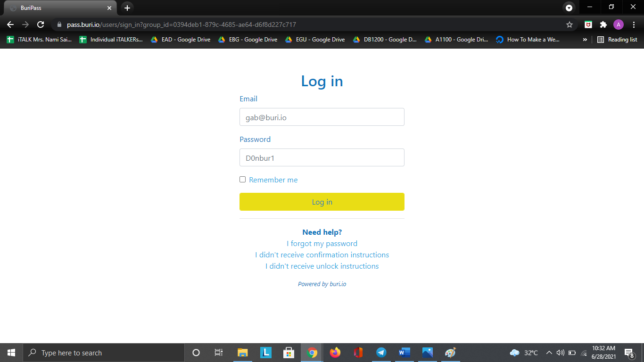The image size is (644, 362).
Task: Show the hidden bookmarks overflow chevron
Action: (585, 40)
